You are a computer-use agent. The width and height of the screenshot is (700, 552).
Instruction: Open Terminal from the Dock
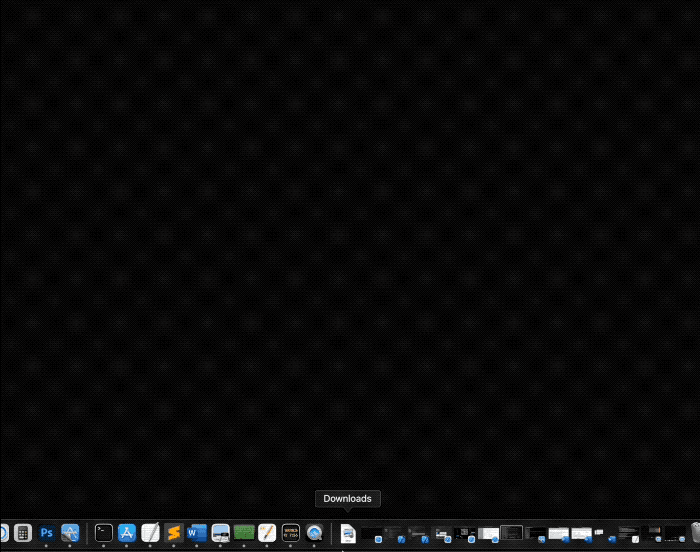click(104, 533)
